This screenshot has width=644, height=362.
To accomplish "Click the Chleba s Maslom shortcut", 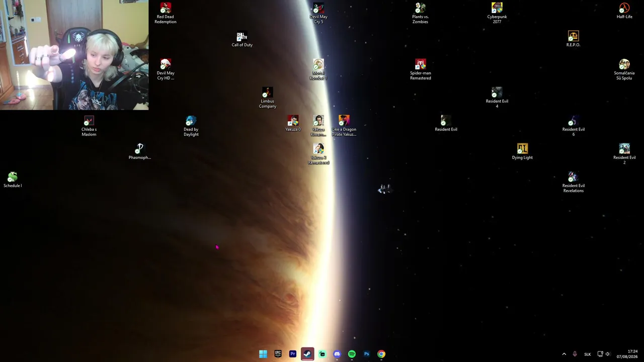I will 89,126.
